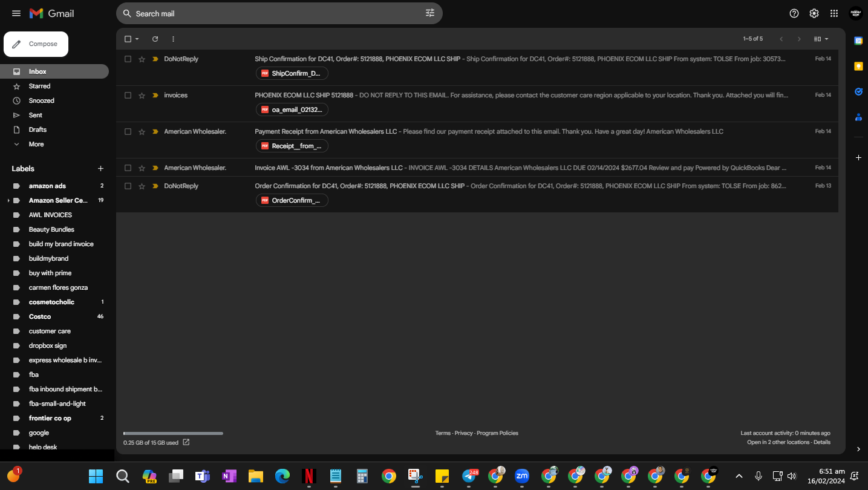
Task: Tick the select-all checkbox in the toolbar
Action: tap(128, 39)
